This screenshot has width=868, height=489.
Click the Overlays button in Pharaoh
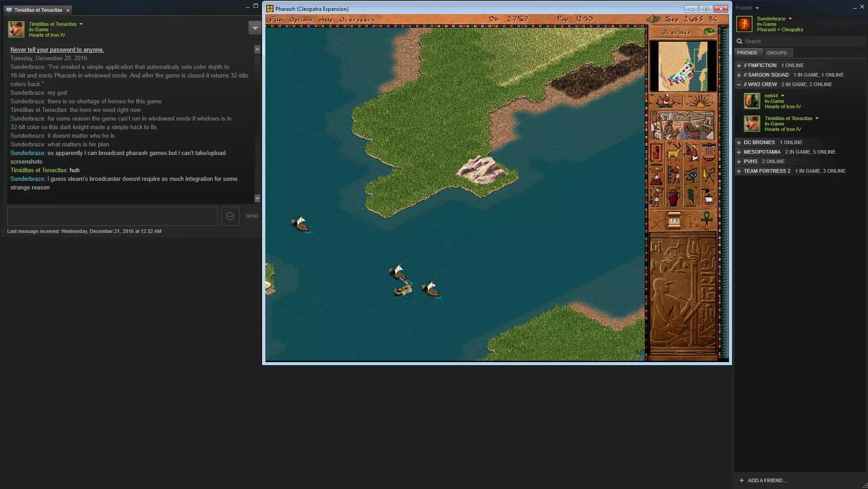pos(676,32)
